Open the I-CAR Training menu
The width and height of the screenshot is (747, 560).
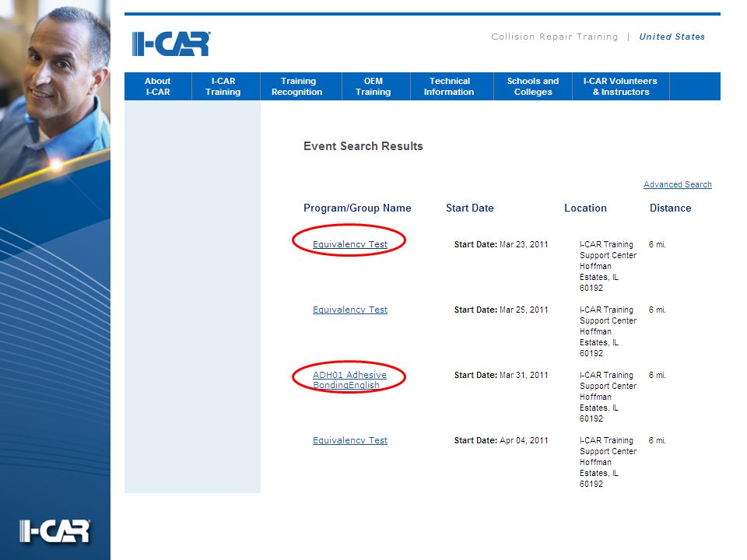click(x=223, y=86)
